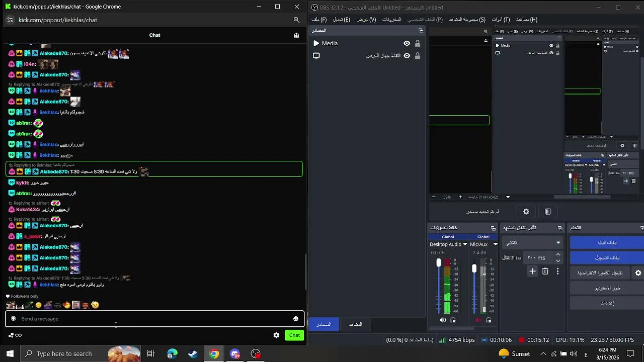The image size is (644, 362).
Task: Toggle Studio Mode button in Controls
Action: pyautogui.click(x=607, y=288)
